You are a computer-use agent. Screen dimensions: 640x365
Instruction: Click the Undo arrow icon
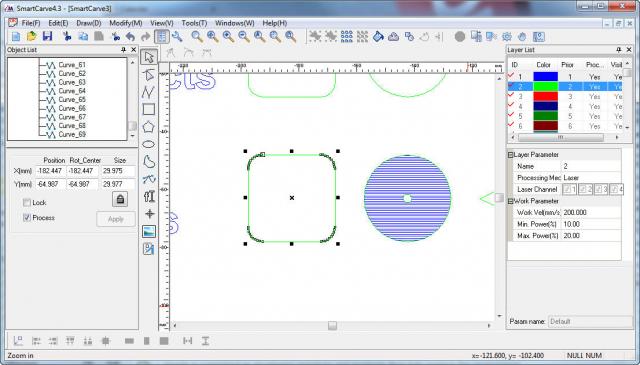coord(131,37)
